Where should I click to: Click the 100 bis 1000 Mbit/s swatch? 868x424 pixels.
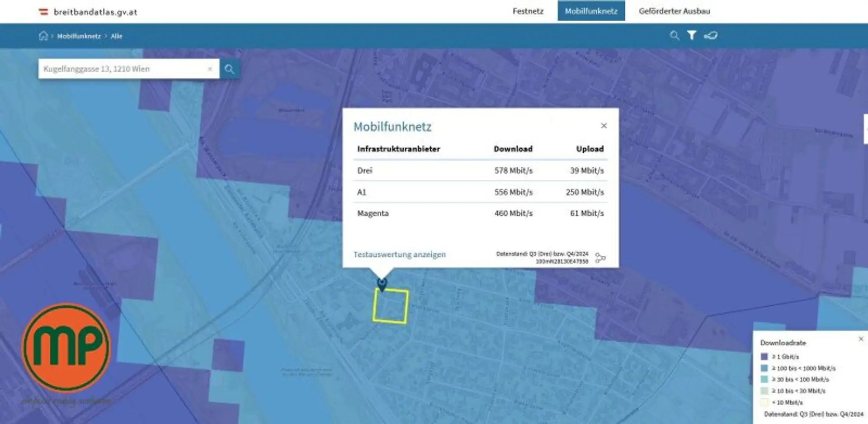[764, 368]
